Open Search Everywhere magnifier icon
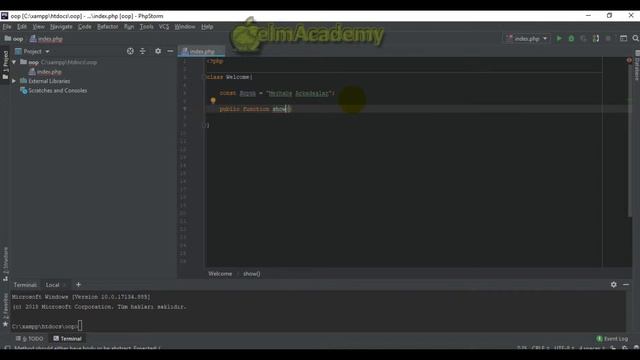This screenshot has width=640, height=360. (636, 38)
